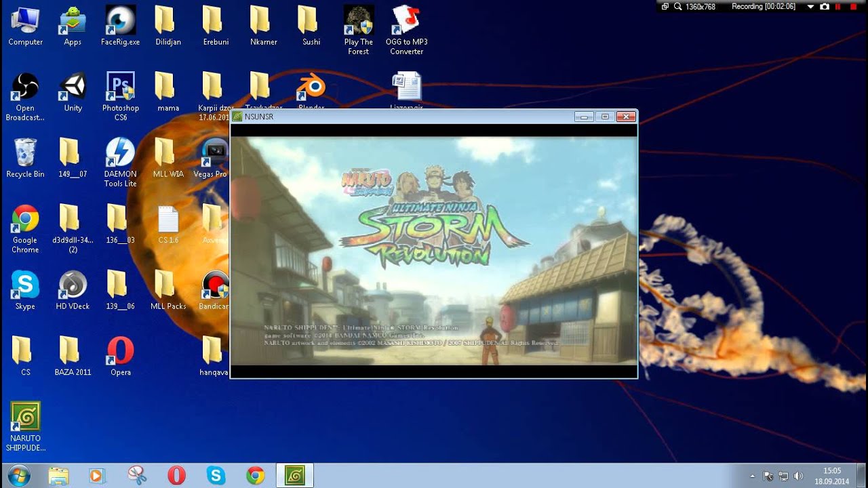Open the recording bar dropdown arrow

[810, 6]
